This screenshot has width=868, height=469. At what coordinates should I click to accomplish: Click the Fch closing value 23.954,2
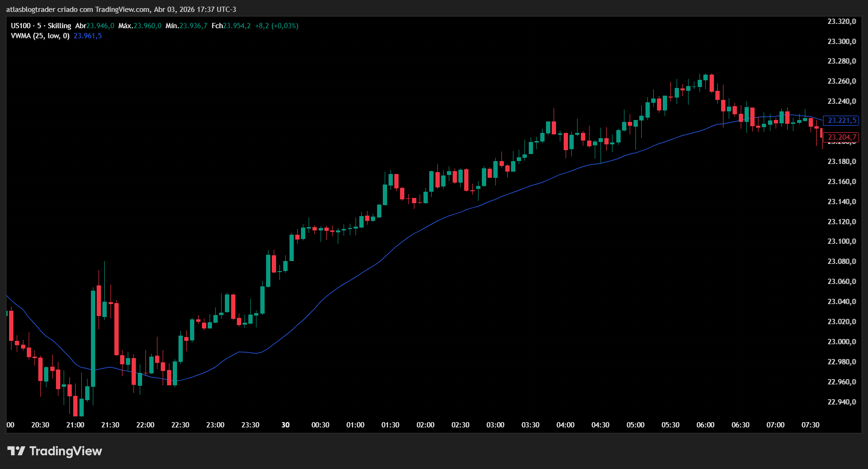237,26
